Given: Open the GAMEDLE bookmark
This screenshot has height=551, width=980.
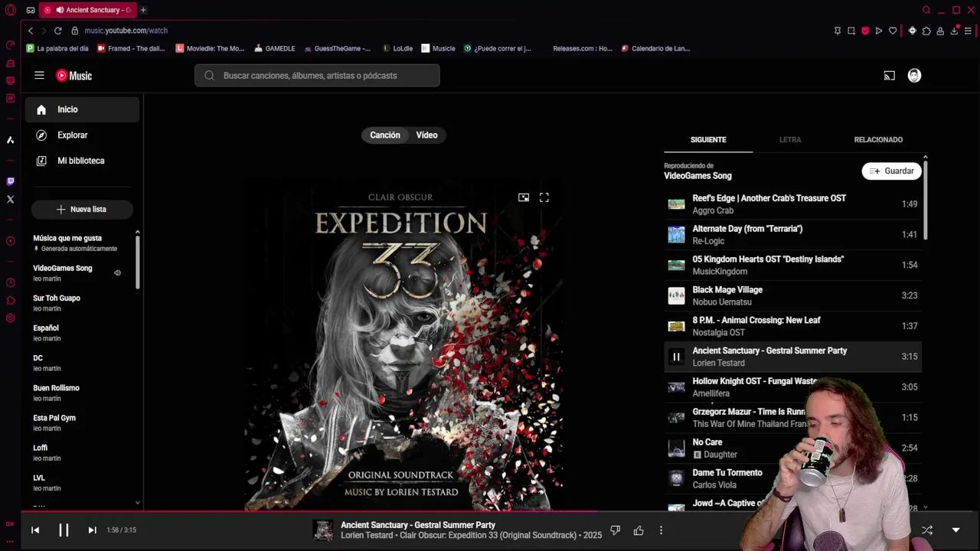Looking at the screenshot, I should tap(275, 48).
